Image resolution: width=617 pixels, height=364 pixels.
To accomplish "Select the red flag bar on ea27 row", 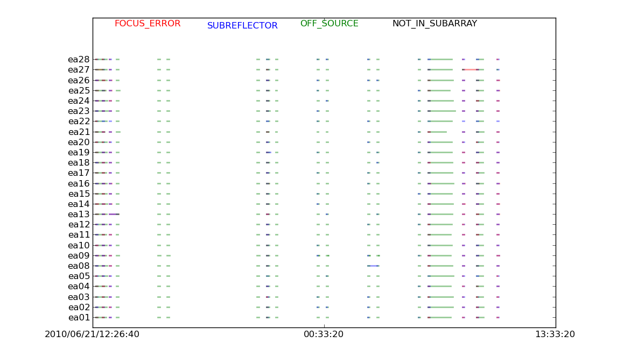I will pos(471,69).
